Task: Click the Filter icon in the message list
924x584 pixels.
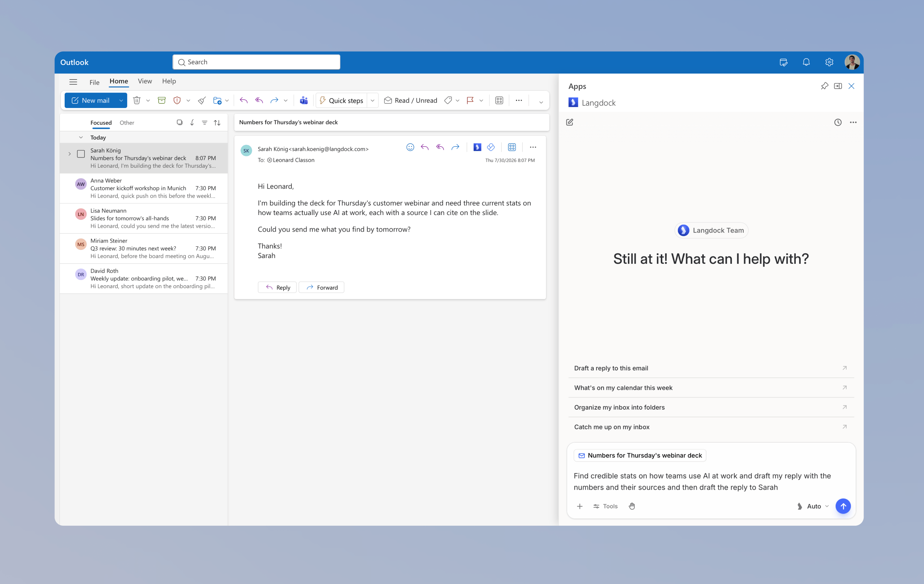Action: [205, 123]
